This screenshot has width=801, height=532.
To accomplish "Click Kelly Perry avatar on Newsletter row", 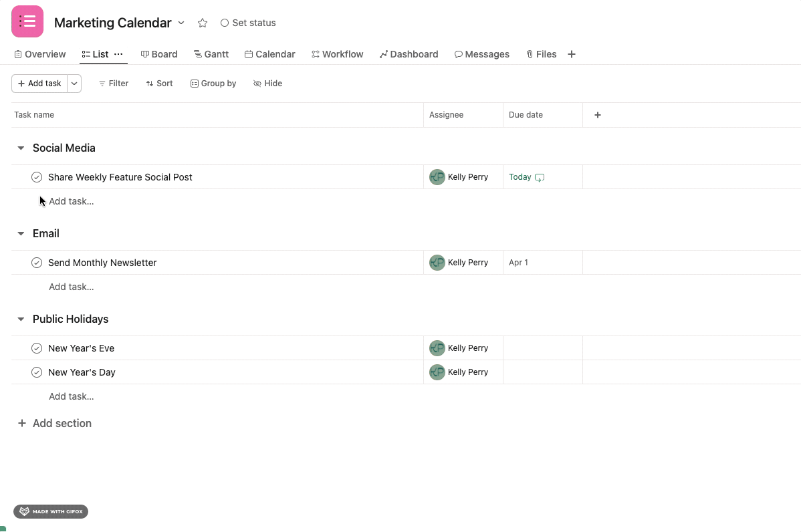I will (437, 263).
